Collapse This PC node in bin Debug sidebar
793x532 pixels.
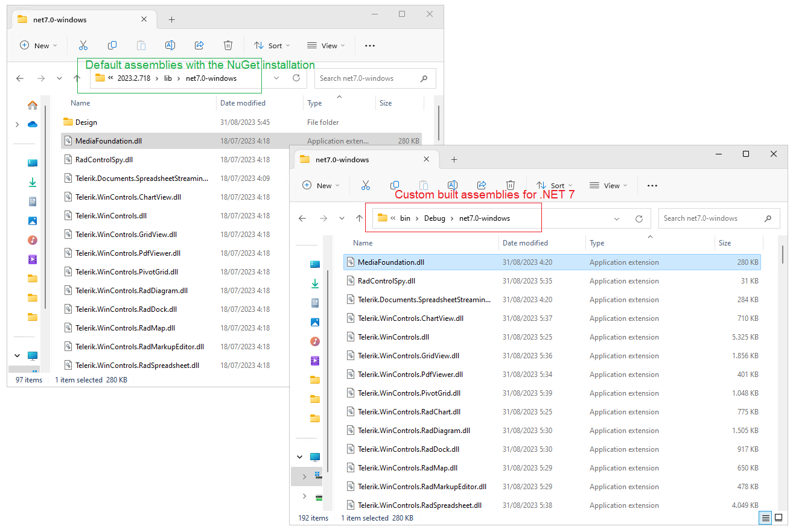300,457
